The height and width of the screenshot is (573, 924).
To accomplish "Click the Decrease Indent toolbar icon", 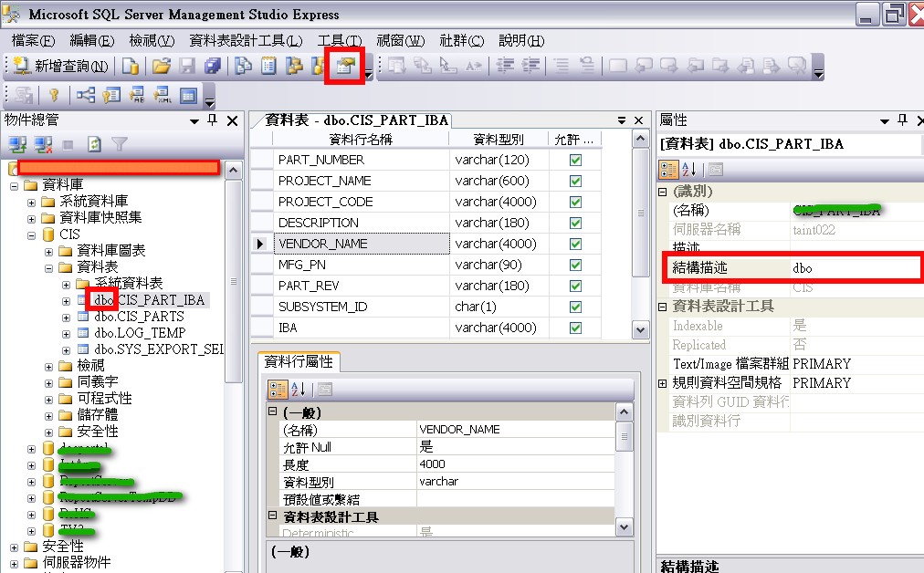I will click(505, 66).
